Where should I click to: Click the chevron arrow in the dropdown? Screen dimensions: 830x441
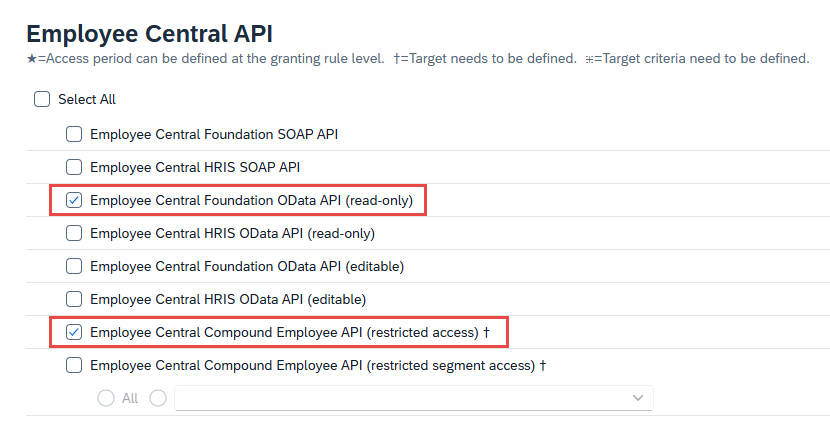pos(638,398)
